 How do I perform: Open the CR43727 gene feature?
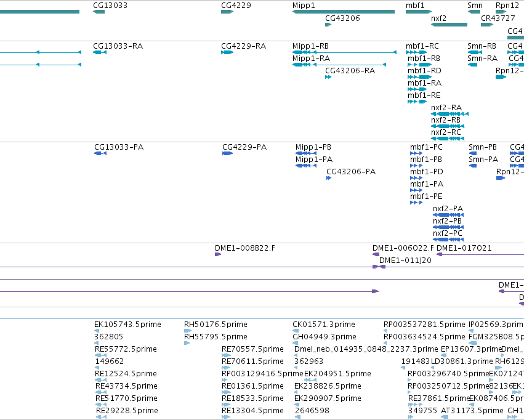click(487, 25)
